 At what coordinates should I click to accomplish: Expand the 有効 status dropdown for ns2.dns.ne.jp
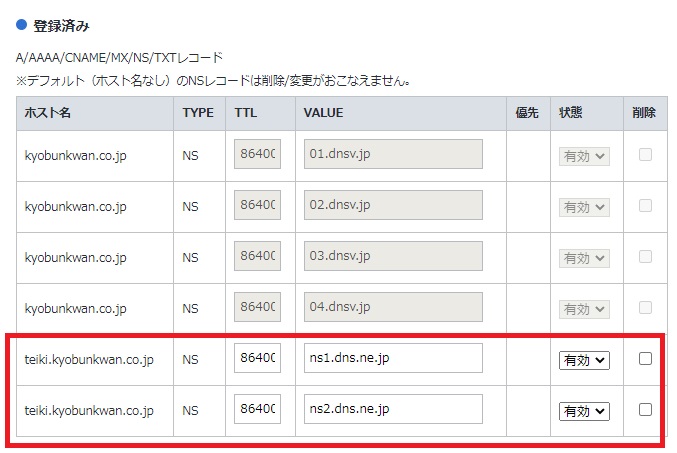[584, 410]
